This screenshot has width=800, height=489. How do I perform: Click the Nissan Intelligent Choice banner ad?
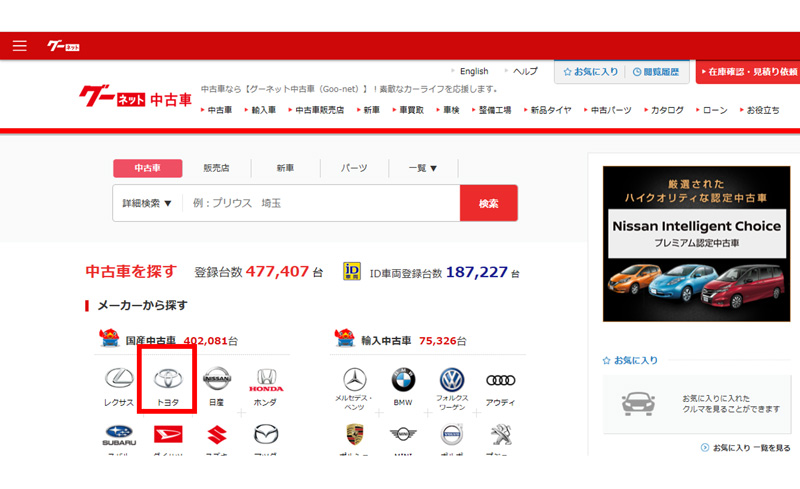click(696, 244)
